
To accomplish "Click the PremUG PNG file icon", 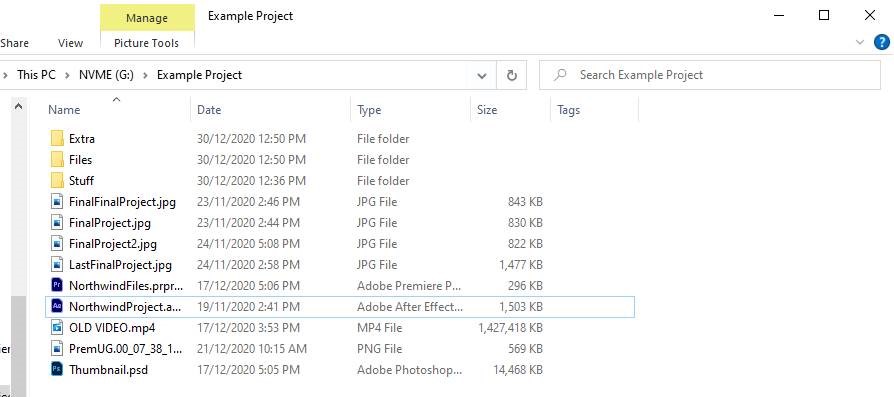I will (x=56, y=349).
